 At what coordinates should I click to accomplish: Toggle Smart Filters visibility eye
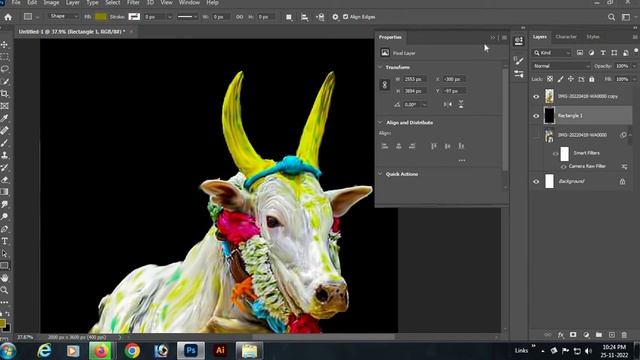(x=555, y=154)
